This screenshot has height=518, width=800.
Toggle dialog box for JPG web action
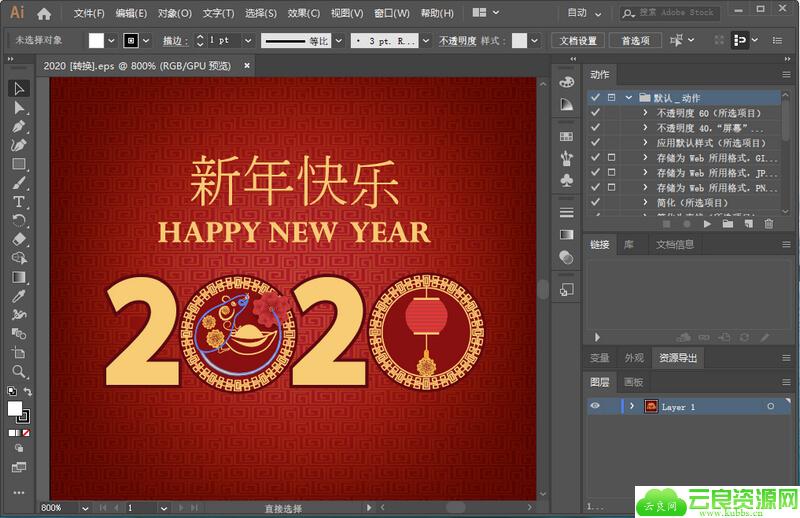pyautogui.click(x=611, y=172)
